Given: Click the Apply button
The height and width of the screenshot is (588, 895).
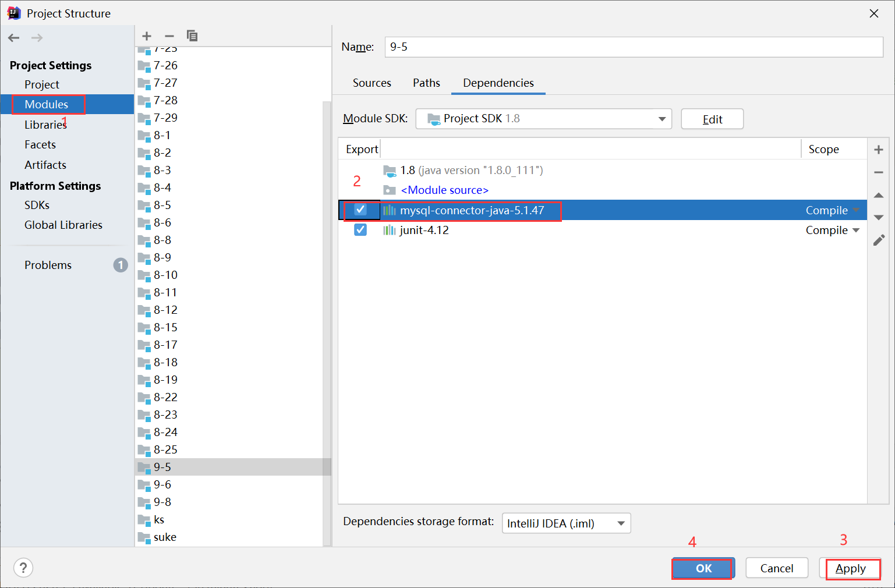Looking at the screenshot, I should [x=850, y=568].
